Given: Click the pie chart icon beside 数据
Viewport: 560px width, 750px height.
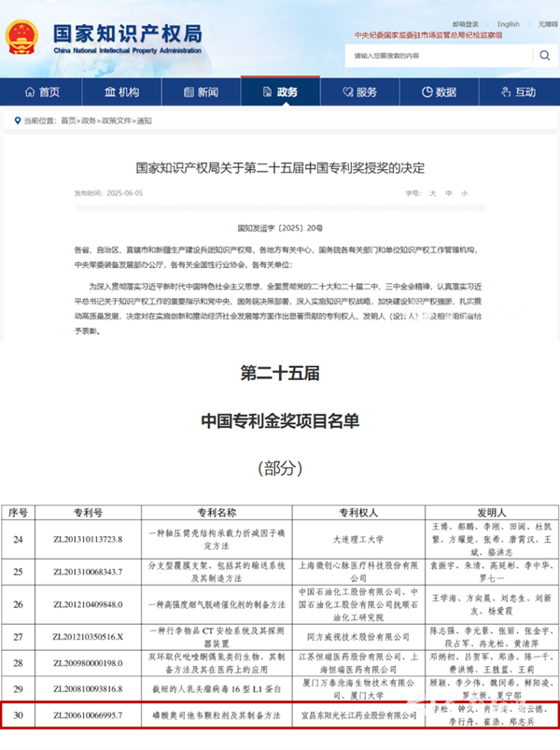Looking at the screenshot, I should [427, 92].
